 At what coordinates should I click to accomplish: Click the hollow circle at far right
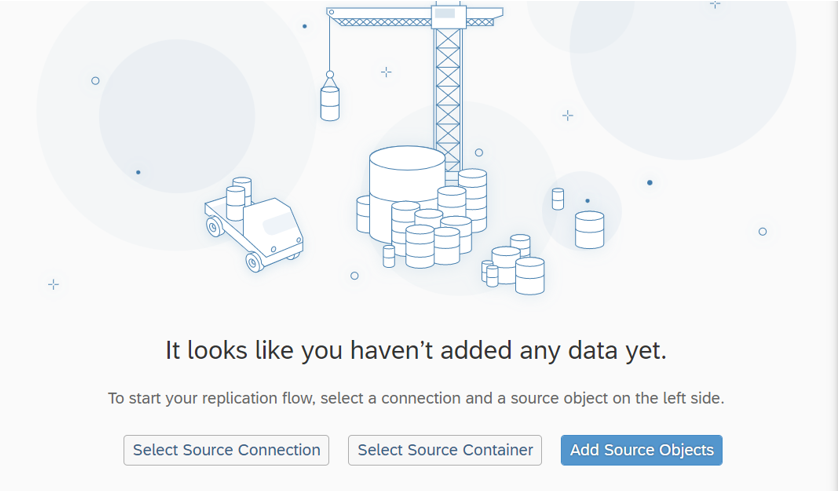tap(762, 232)
